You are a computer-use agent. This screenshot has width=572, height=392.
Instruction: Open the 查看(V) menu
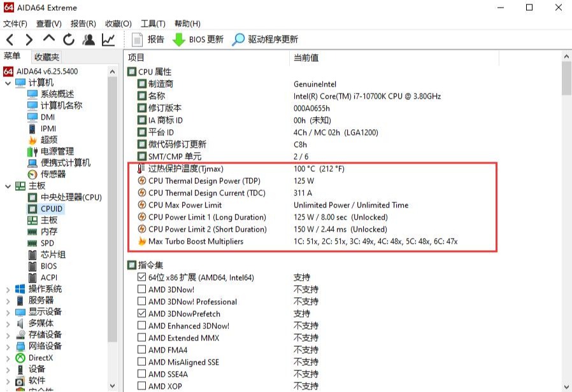tap(49, 24)
